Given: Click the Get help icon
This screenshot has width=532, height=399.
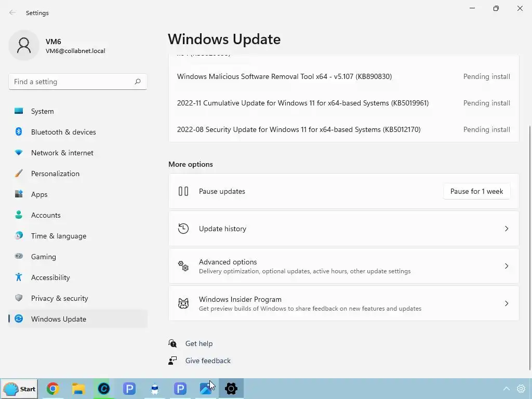Looking at the screenshot, I should coord(172,343).
